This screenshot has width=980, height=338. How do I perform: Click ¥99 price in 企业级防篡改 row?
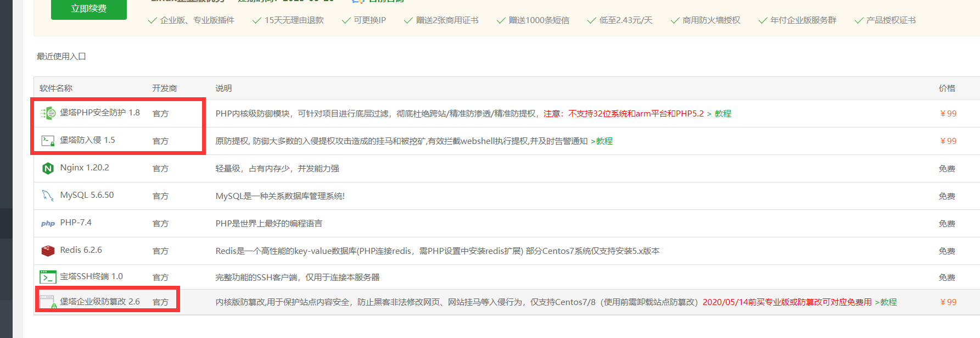(948, 302)
